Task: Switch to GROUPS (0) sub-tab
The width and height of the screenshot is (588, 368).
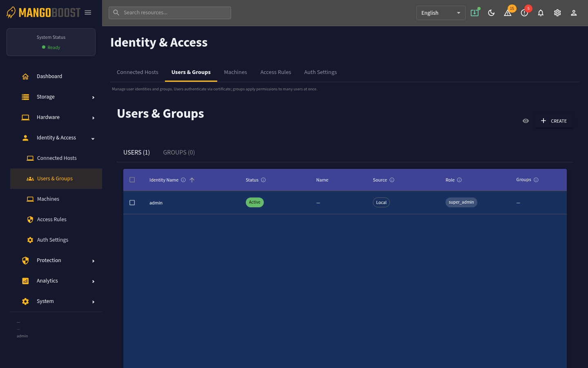Action: pyautogui.click(x=179, y=153)
